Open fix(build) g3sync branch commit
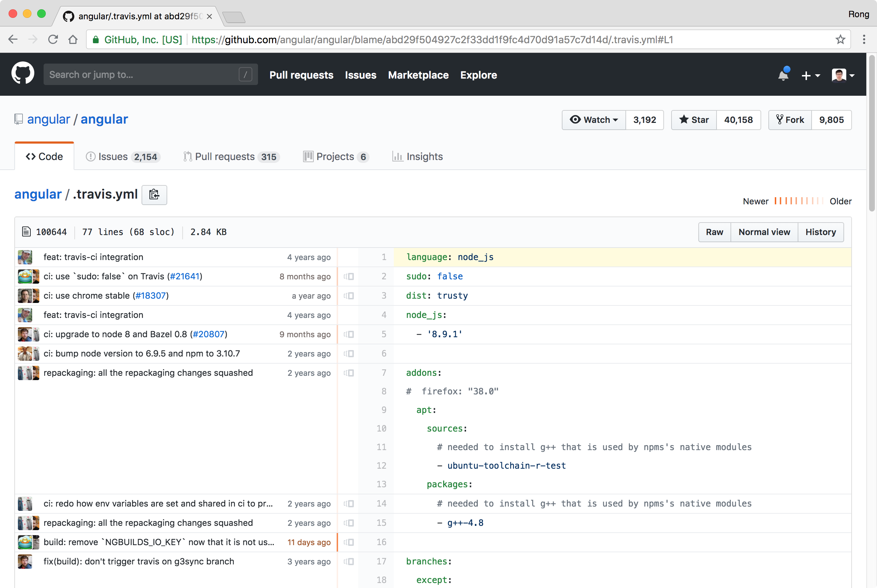This screenshot has width=877, height=588. coord(139,562)
